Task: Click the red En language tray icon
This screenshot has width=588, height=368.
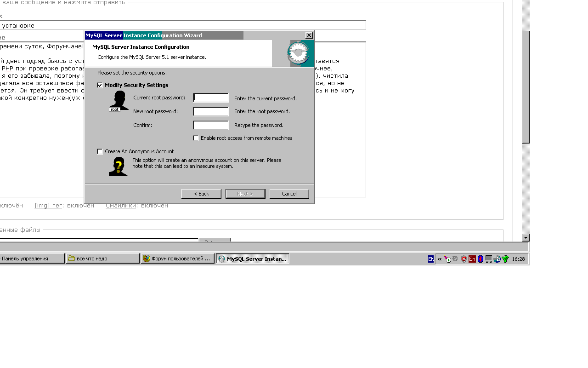Action: click(472, 259)
